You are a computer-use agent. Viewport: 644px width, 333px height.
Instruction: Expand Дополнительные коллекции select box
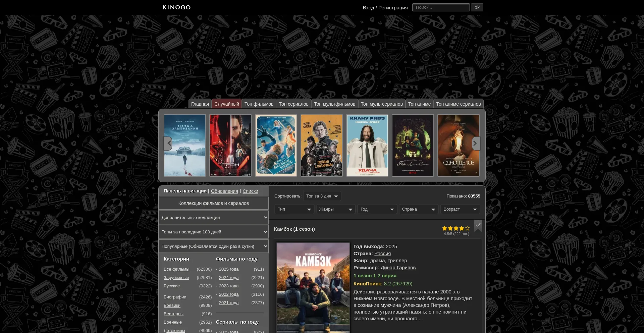pyautogui.click(x=214, y=218)
